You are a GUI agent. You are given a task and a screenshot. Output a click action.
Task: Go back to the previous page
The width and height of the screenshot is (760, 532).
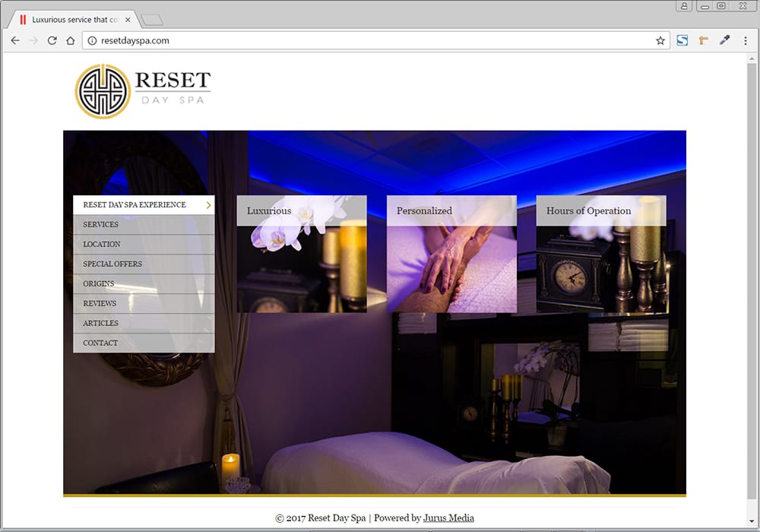point(15,41)
